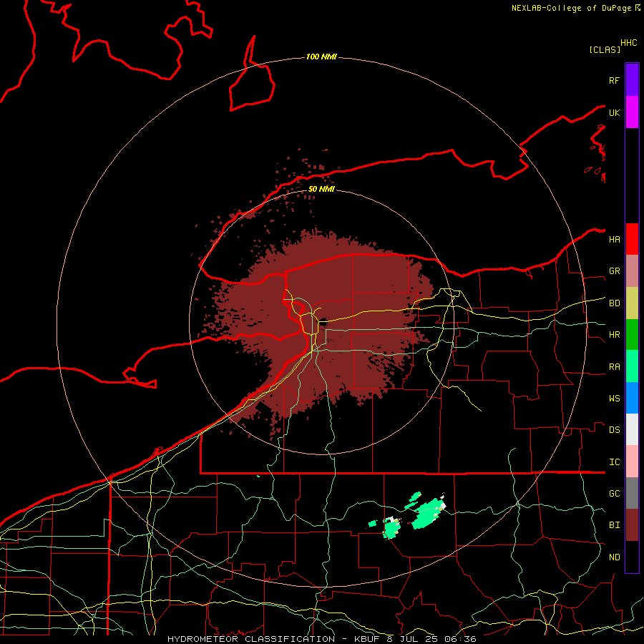Click the "50 NMI" range ring label
The image size is (644, 644).
click(x=321, y=189)
